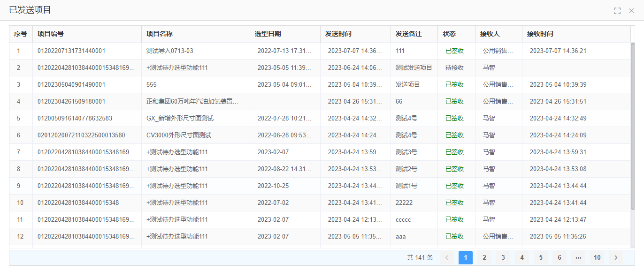644x270 pixels.
Task: Click the ellipsis to jump pages forward
Action: 578,258
